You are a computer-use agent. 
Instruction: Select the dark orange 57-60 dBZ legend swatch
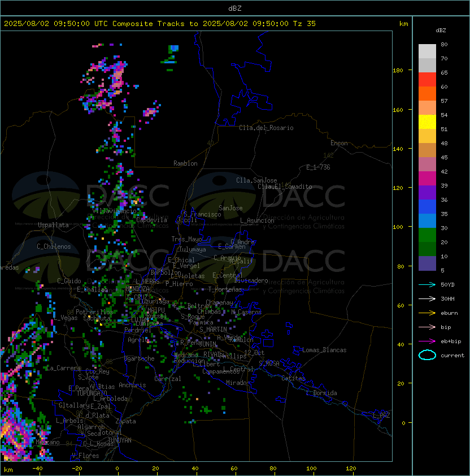pos(427,93)
